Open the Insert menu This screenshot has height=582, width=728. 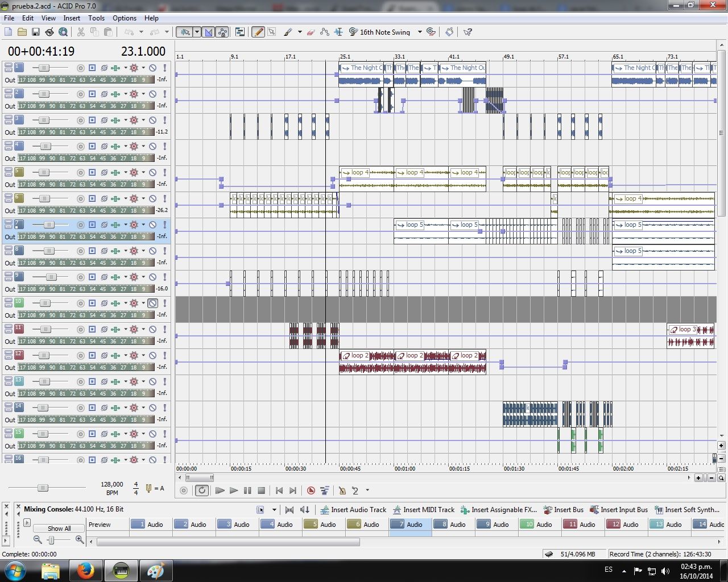pos(72,18)
